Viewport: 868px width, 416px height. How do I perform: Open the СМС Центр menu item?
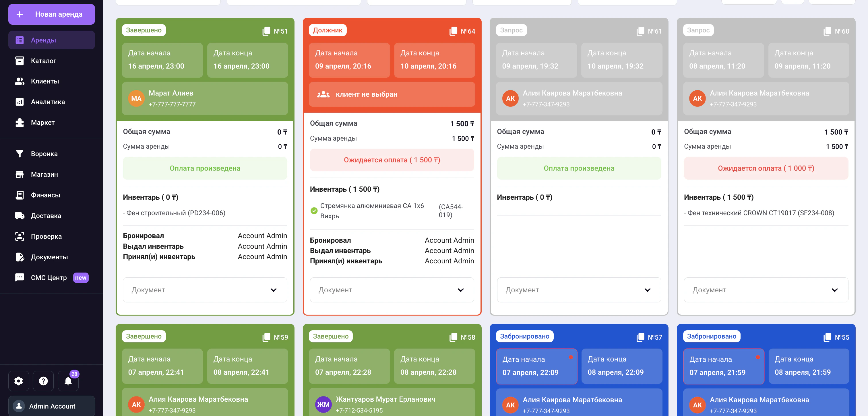[49, 277]
